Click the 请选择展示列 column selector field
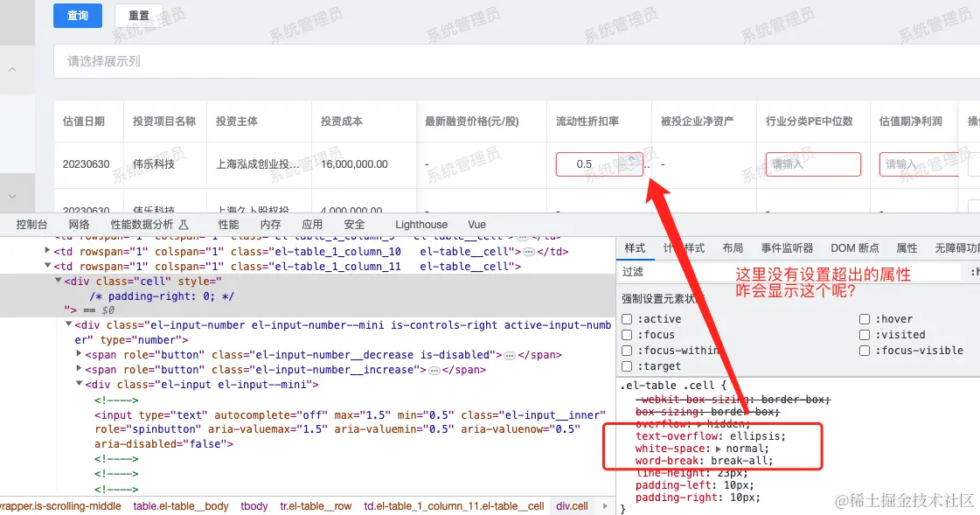The height and width of the screenshot is (515, 980). (x=517, y=61)
